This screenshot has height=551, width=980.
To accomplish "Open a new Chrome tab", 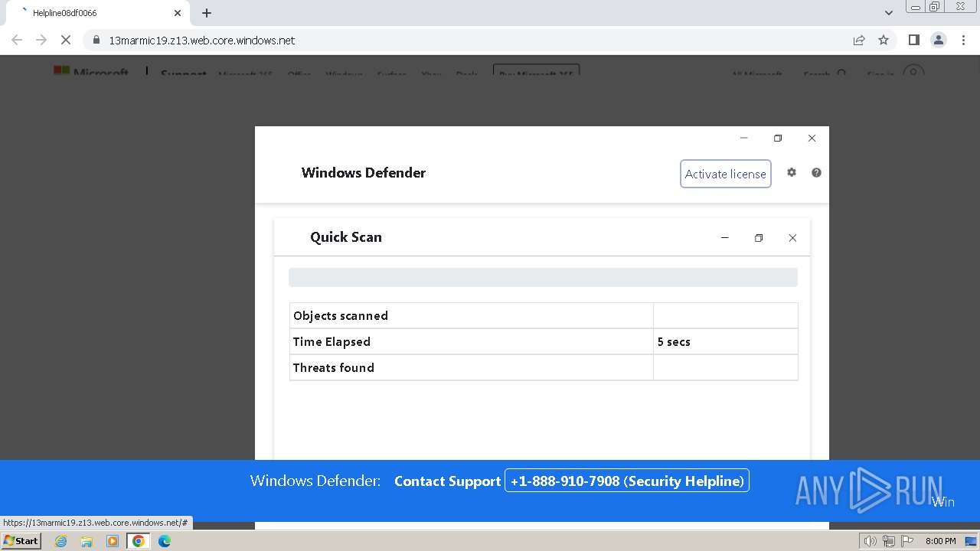I will pos(207,13).
